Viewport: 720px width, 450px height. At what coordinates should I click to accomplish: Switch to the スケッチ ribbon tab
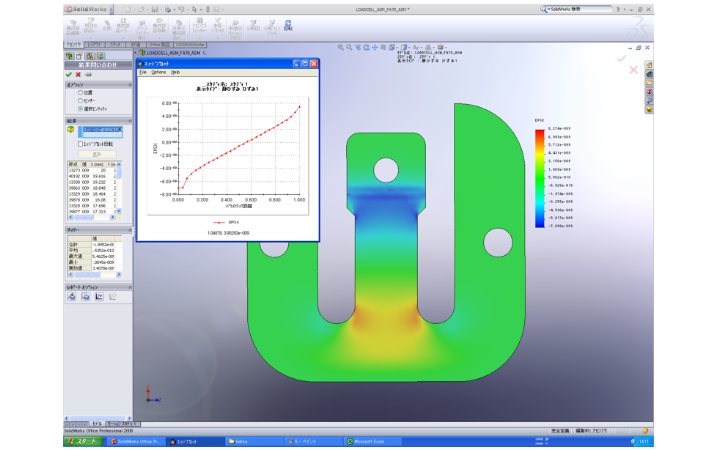pos(115,45)
